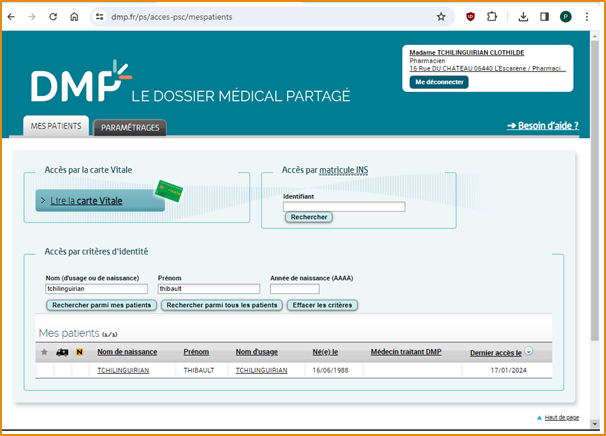Click the star favorites column icon
The width and height of the screenshot is (606, 436).
(x=43, y=352)
